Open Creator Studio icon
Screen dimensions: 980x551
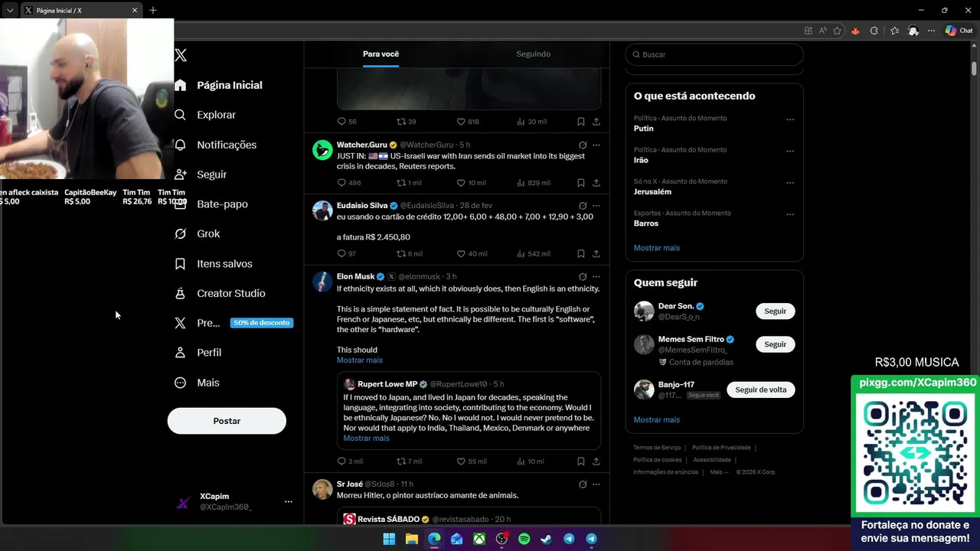tap(180, 293)
